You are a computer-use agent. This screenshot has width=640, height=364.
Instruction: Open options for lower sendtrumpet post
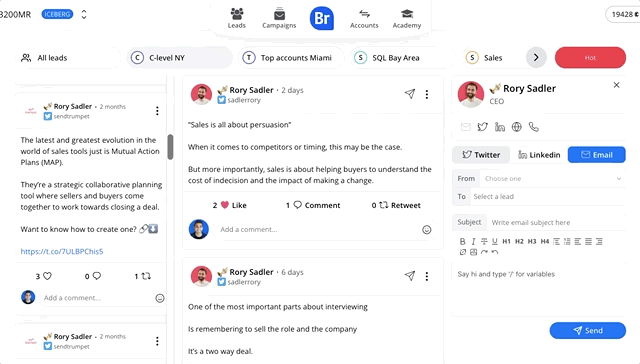(x=157, y=341)
